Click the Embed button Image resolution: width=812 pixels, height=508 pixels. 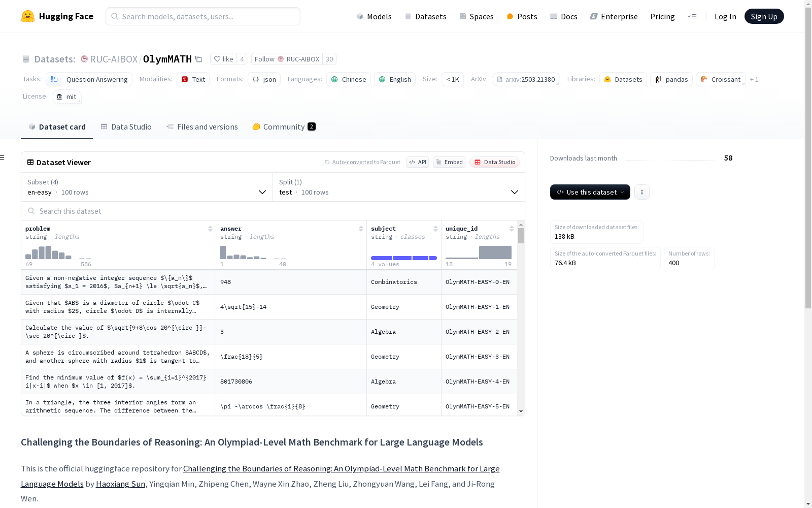(449, 162)
